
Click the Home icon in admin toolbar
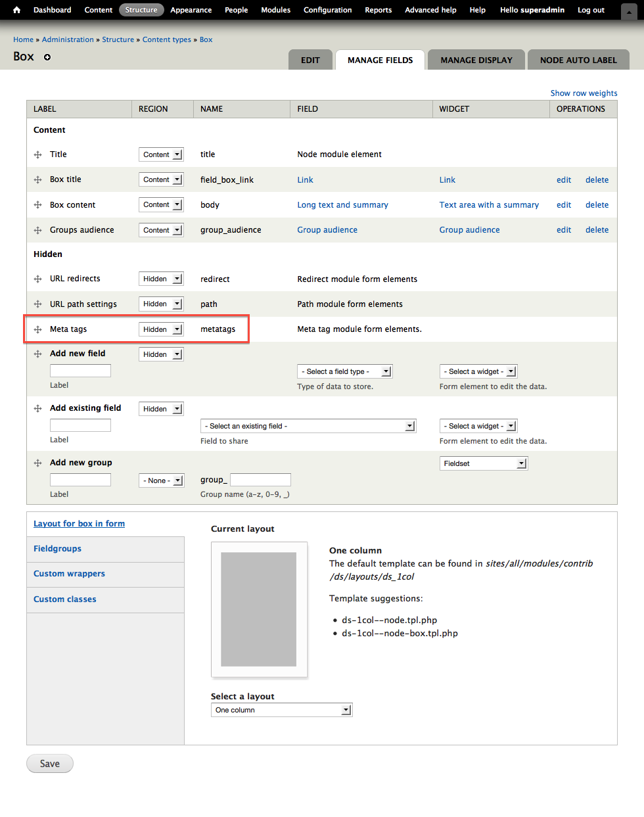(17, 10)
